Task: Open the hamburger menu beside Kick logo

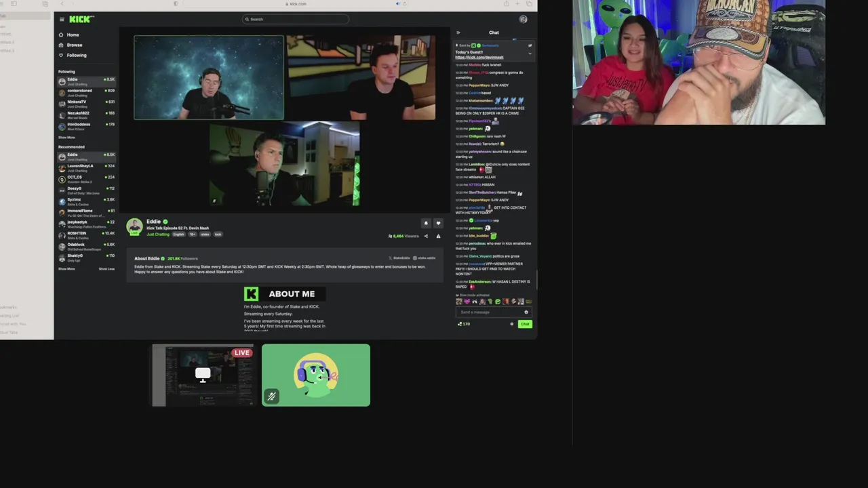Action: click(x=61, y=19)
